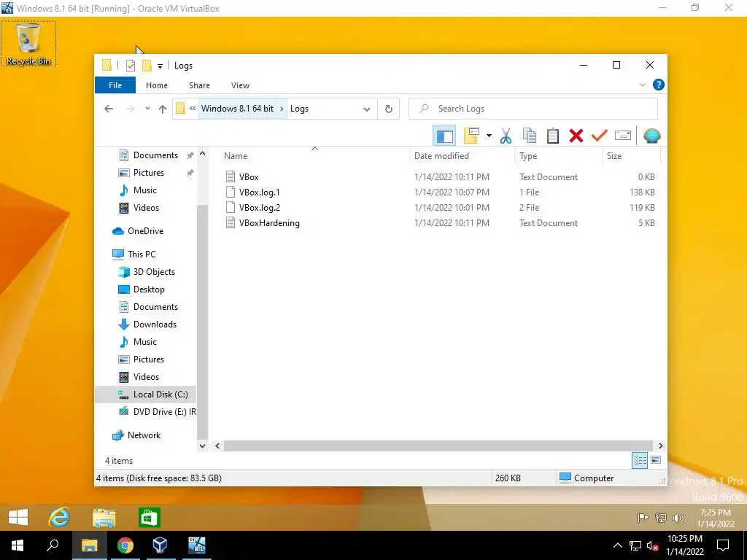Click the Refresh button next to address bar
This screenshot has height=560, width=747.
click(x=389, y=109)
